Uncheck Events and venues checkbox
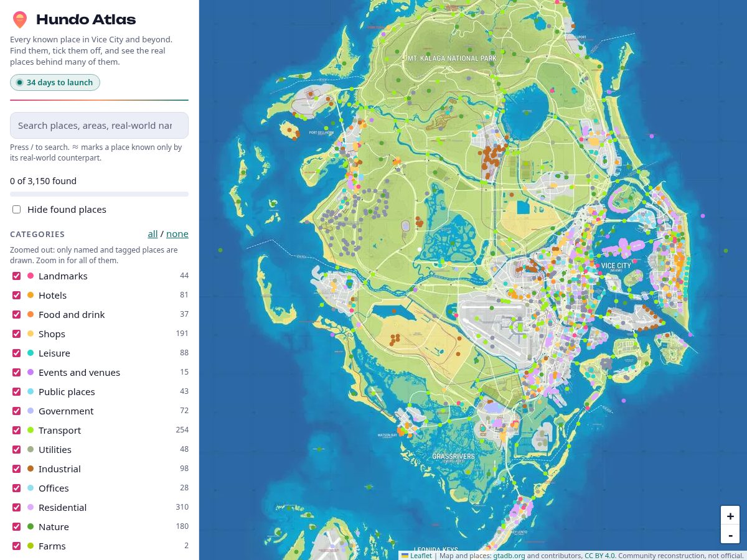Image resolution: width=747 pixels, height=560 pixels. pos(17,373)
